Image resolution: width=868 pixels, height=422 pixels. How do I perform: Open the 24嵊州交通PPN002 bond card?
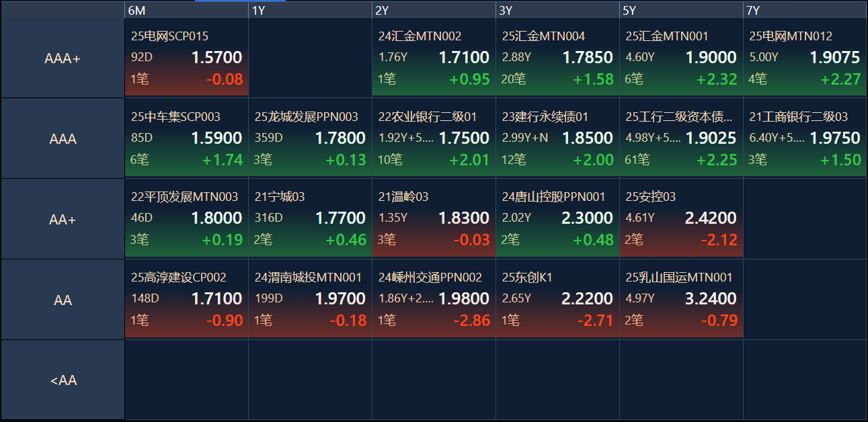[x=434, y=299]
